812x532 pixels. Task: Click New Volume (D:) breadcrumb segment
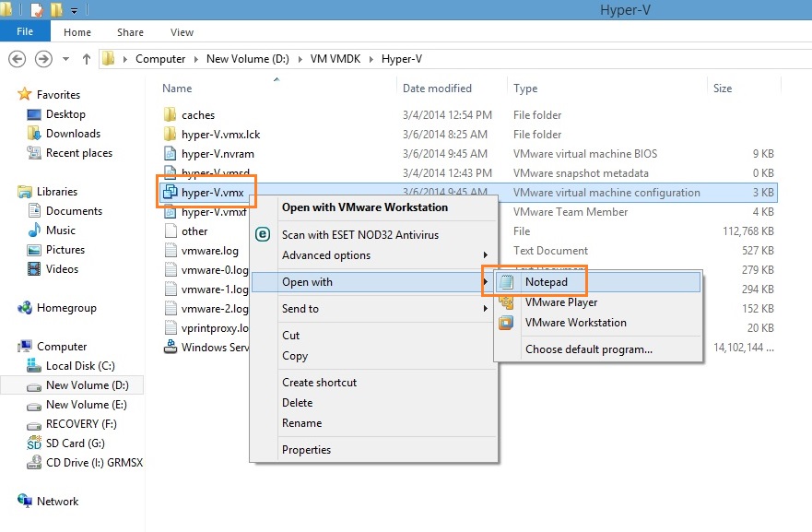(248, 59)
